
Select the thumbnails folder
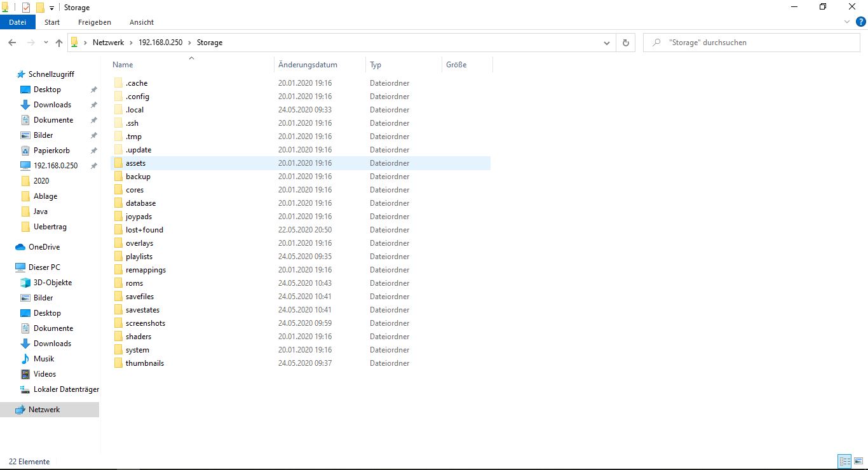click(145, 363)
